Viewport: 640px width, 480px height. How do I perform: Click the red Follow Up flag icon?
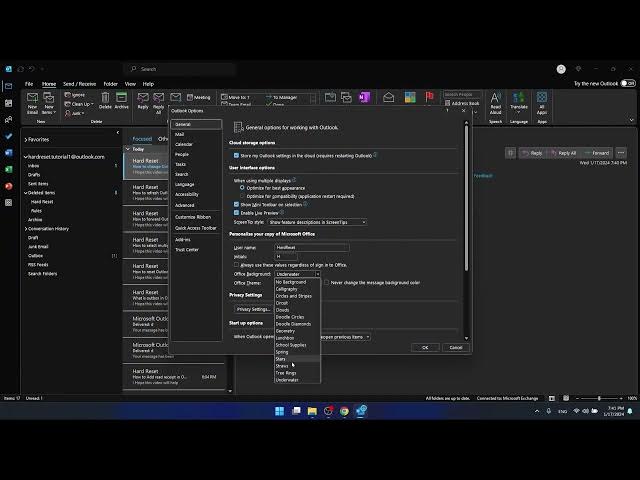(429, 97)
